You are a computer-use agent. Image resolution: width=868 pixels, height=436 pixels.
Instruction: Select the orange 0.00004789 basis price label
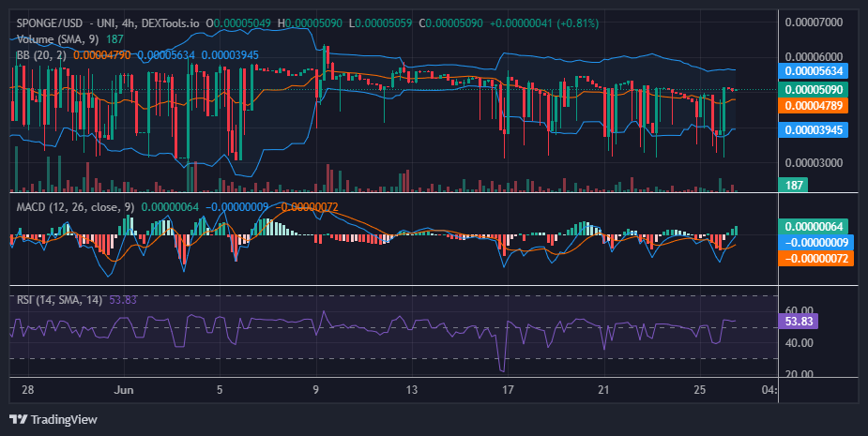point(814,106)
